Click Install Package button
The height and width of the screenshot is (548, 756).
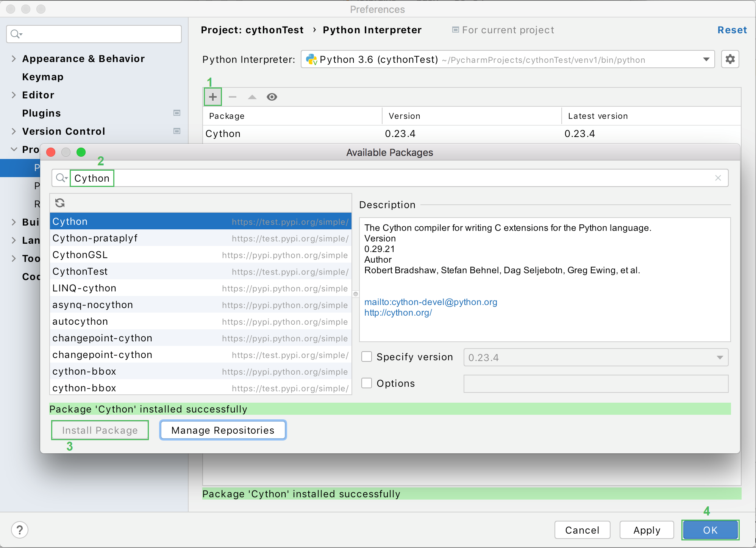click(100, 430)
